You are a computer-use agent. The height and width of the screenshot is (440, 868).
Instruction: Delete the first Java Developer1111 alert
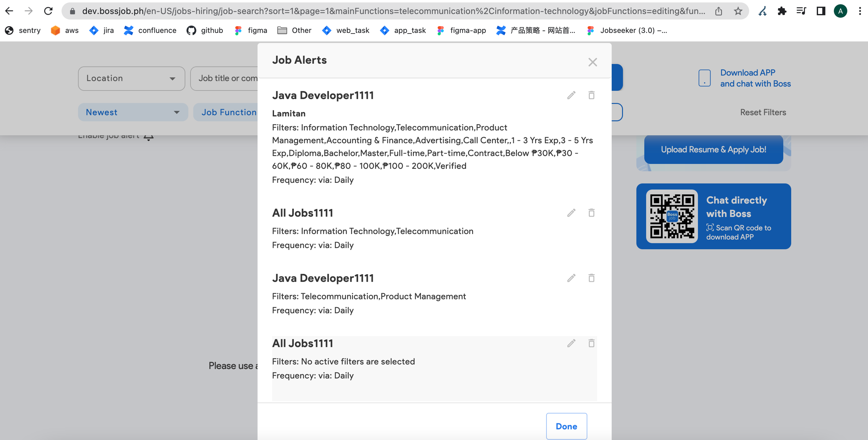(x=591, y=95)
